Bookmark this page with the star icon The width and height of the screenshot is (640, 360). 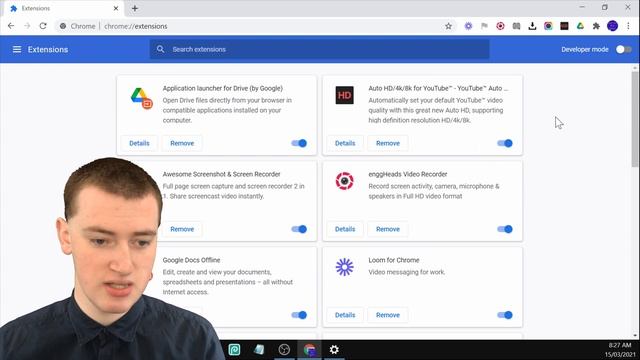pos(448,26)
